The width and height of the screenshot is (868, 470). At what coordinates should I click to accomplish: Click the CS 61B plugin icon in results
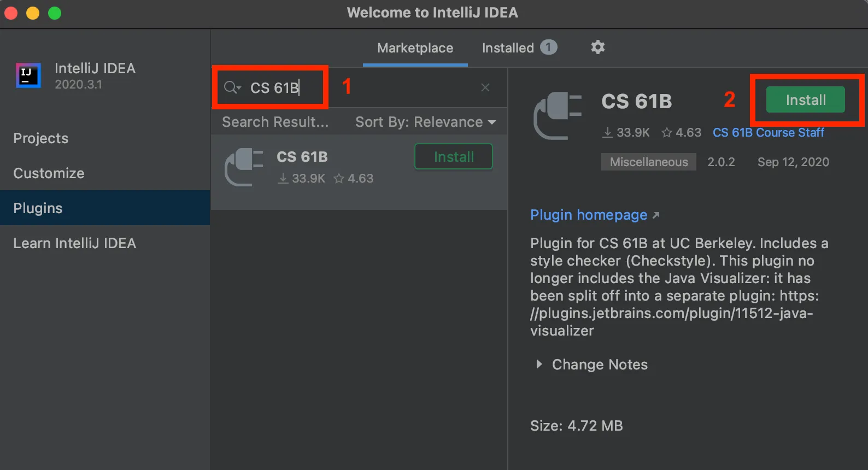(x=244, y=167)
